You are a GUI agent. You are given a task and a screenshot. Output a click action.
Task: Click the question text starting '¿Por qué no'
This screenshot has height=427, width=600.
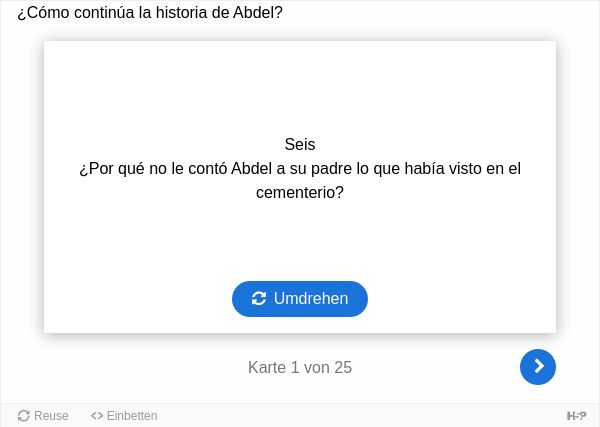coord(300,180)
